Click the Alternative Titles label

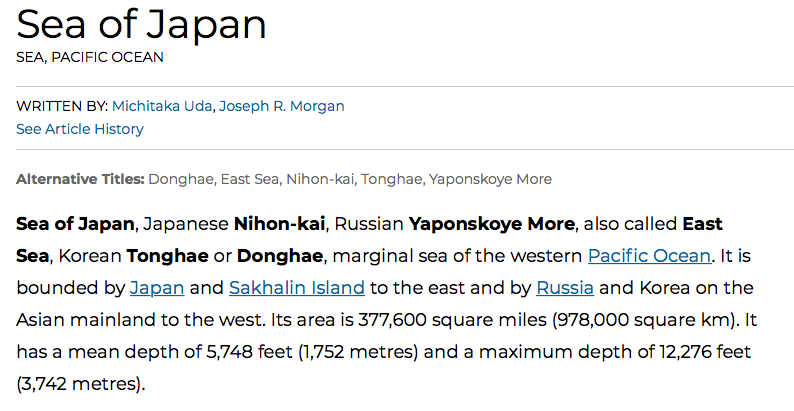(x=80, y=180)
